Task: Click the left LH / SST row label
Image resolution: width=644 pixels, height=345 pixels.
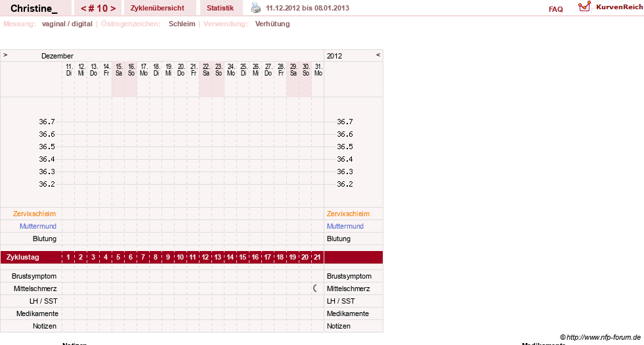Action: [43, 302]
